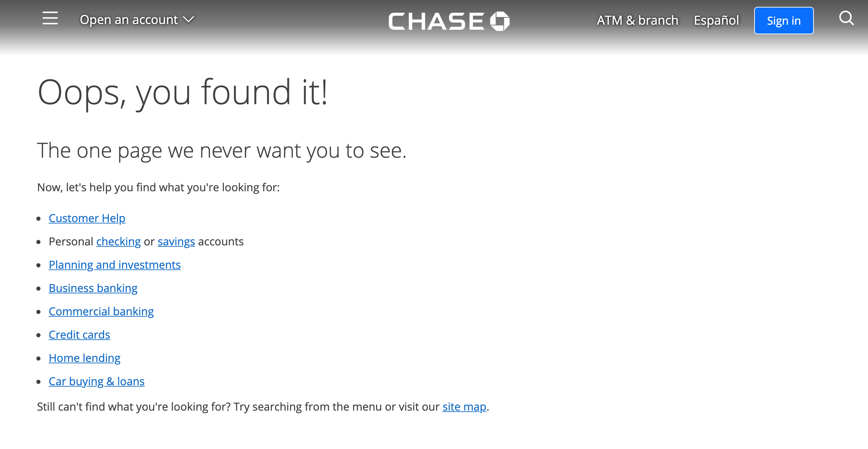This screenshot has height=449, width=868.
Task: Open Car buying & loans link
Action: (x=96, y=381)
